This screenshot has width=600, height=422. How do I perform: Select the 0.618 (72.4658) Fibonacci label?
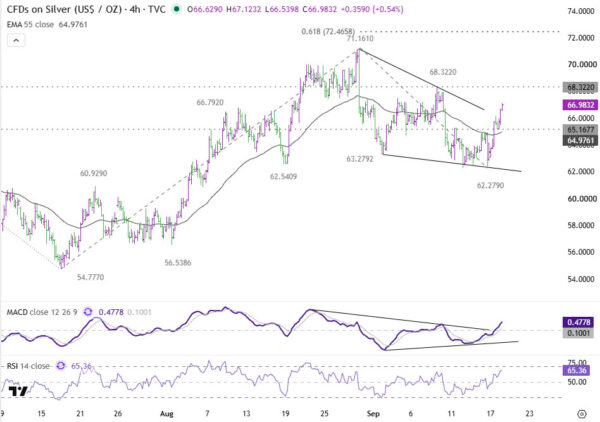tap(328, 31)
